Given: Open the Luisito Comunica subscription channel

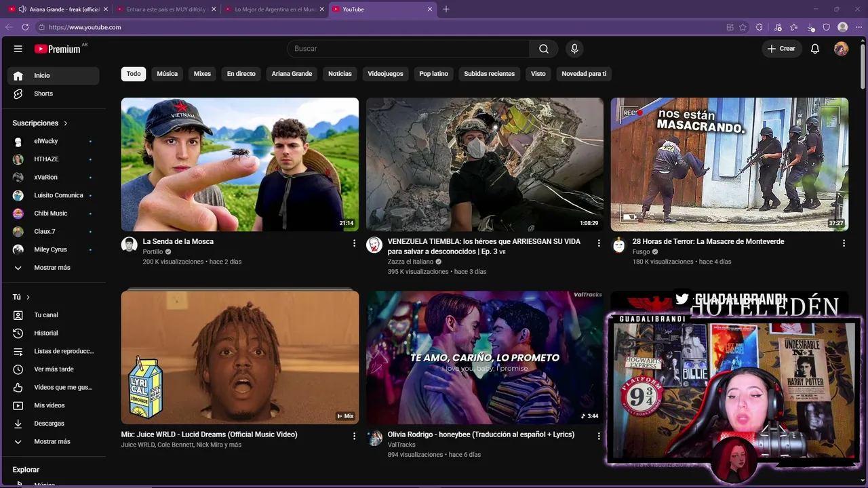Looking at the screenshot, I should [54, 195].
